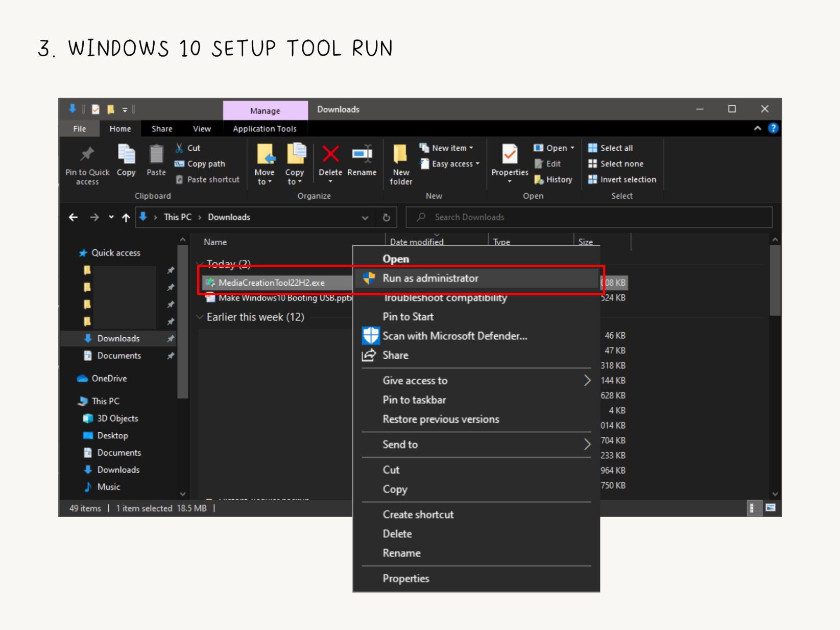Switch to the View ribbon tab
This screenshot has width=840, height=630.
click(202, 129)
